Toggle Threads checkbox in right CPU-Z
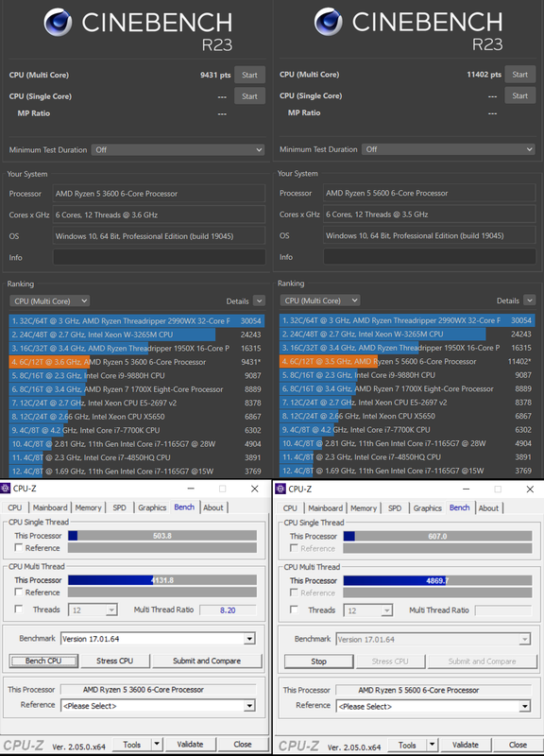544x756 pixels. [x=294, y=610]
